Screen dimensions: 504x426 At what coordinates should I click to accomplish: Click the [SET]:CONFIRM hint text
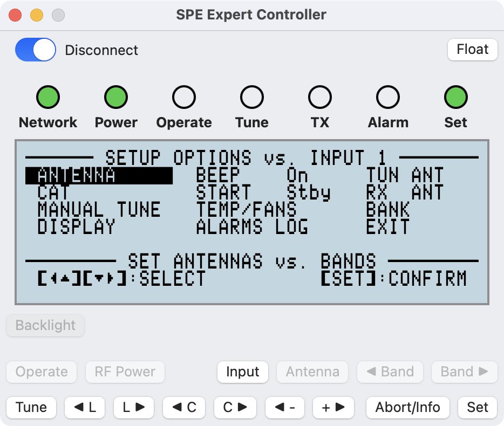point(394,279)
